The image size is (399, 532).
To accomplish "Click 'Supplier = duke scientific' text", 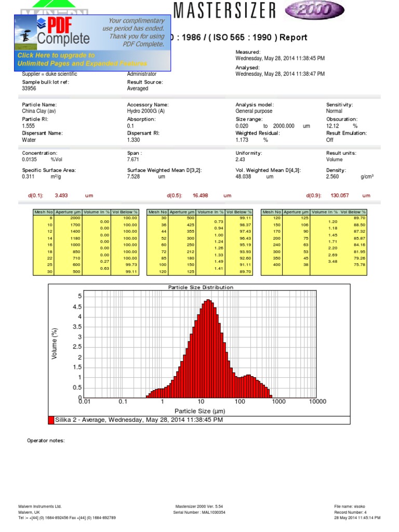I will tap(49, 74).
